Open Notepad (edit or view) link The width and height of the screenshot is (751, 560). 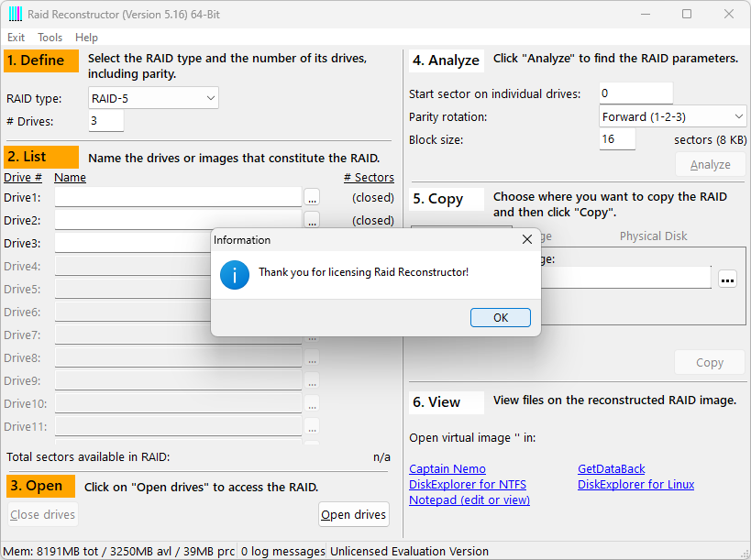pyautogui.click(x=469, y=500)
